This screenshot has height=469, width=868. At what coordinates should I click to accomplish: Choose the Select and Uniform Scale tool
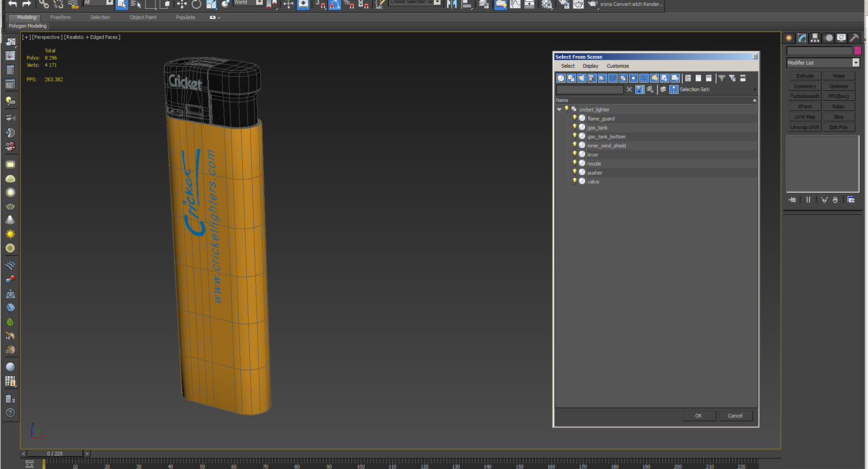(211, 4)
